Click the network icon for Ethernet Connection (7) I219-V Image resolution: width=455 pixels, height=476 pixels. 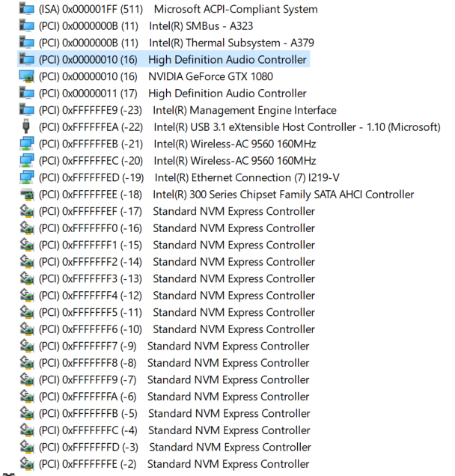pyautogui.click(x=26, y=177)
